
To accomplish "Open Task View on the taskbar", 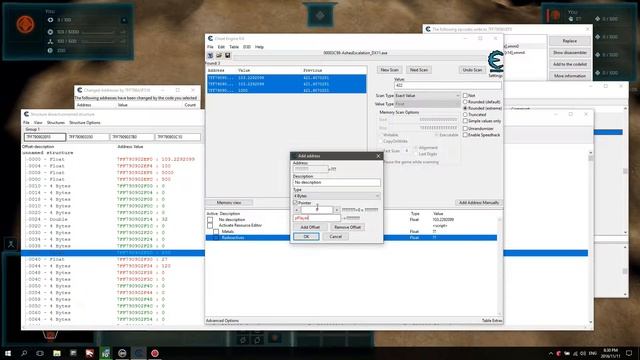I will coord(40,353).
